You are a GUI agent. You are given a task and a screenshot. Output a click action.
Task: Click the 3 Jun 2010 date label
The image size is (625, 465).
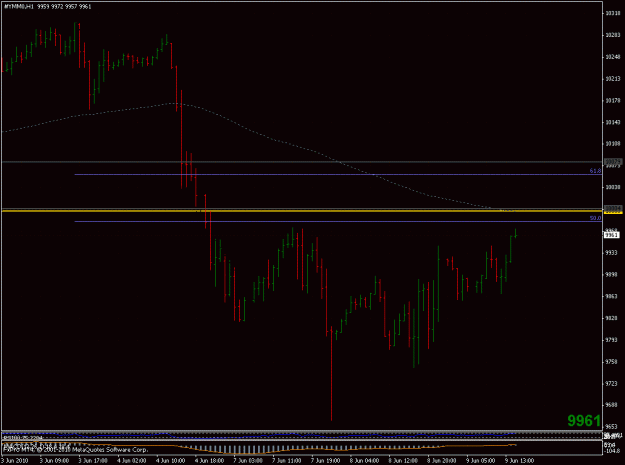pyautogui.click(x=14, y=461)
